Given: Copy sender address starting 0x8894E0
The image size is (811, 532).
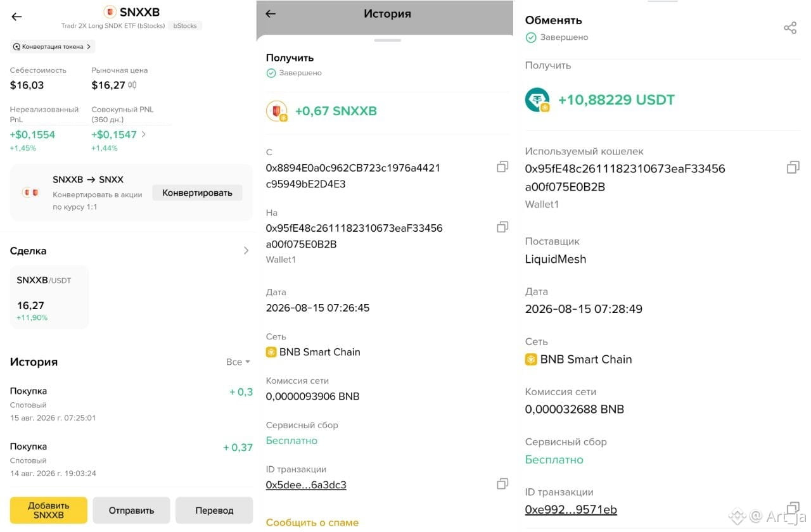Looking at the screenshot, I should point(502,167).
